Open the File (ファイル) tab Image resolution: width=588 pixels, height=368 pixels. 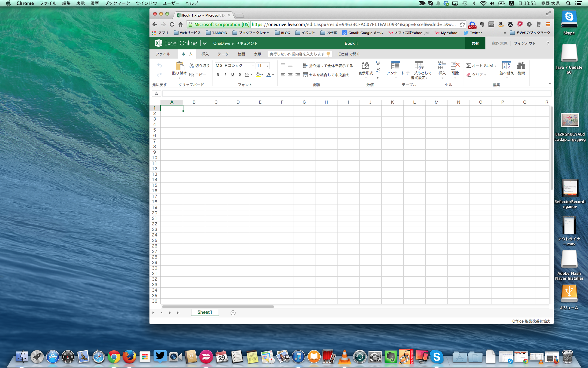pyautogui.click(x=163, y=54)
